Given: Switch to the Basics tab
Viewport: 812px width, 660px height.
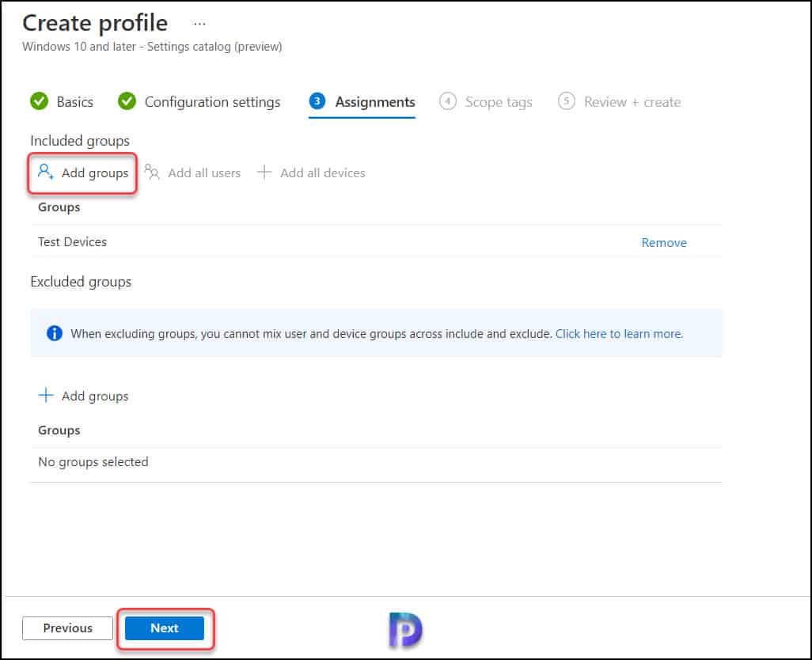Looking at the screenshot, I should click(x=71, y=101).
